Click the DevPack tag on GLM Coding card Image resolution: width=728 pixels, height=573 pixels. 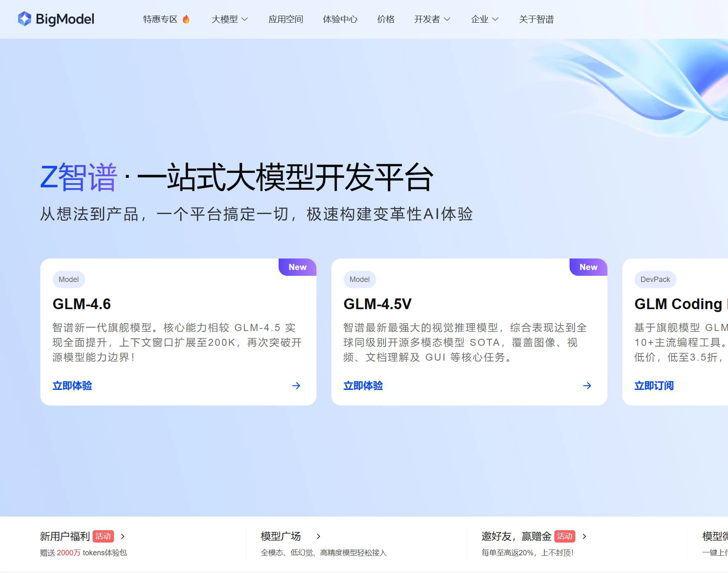pos(655,280)
